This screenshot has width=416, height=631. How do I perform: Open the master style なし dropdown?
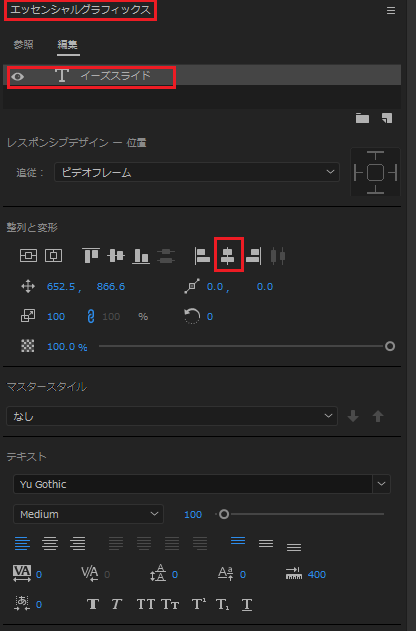coord(172,416)
